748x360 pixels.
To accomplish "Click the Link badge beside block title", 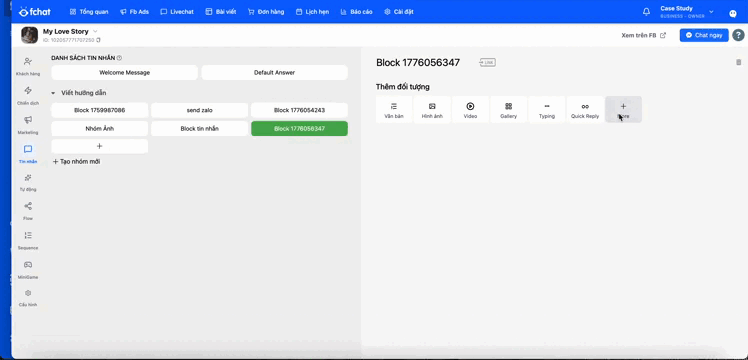I will pos(488,62).
